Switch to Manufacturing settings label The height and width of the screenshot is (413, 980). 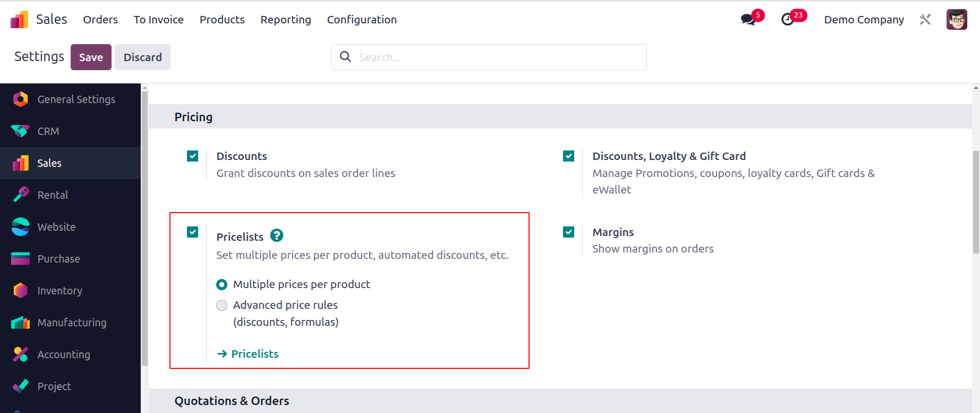[x=72, y=323]
